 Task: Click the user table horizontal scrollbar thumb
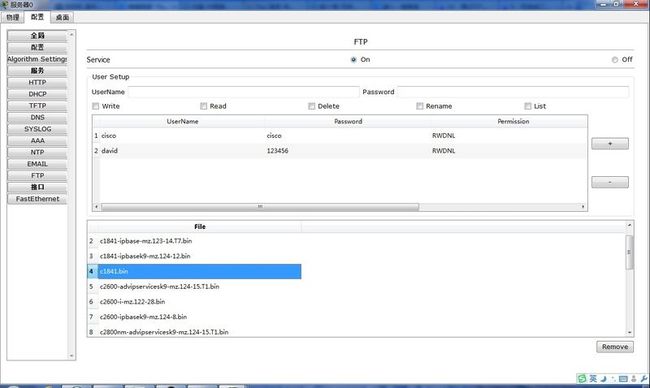tap(260, 206)
